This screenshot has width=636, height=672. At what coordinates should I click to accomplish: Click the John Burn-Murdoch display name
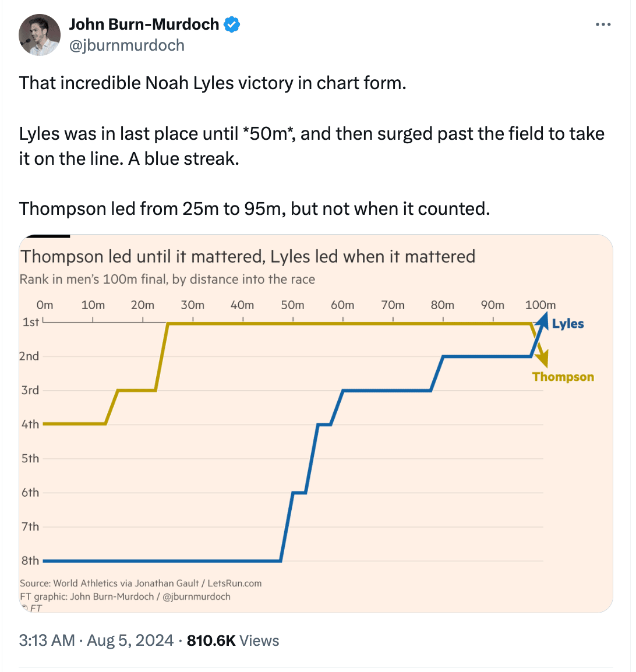[144, 24]
